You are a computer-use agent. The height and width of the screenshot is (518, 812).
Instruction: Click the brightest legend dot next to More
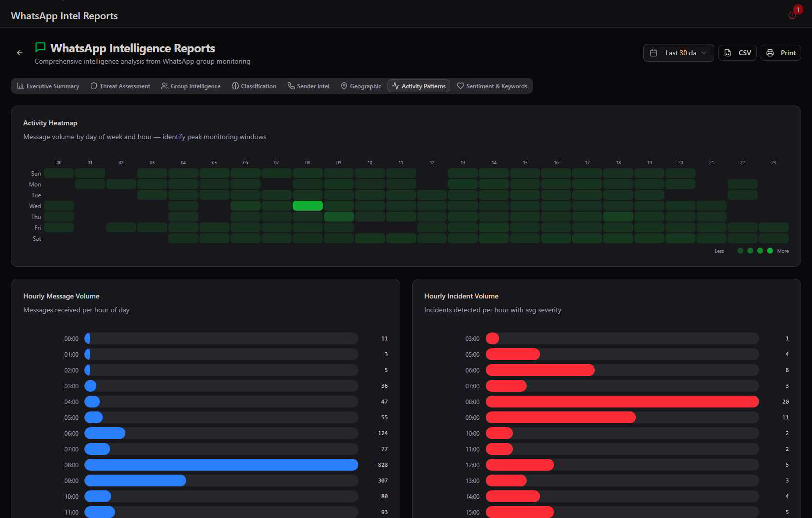770,251
